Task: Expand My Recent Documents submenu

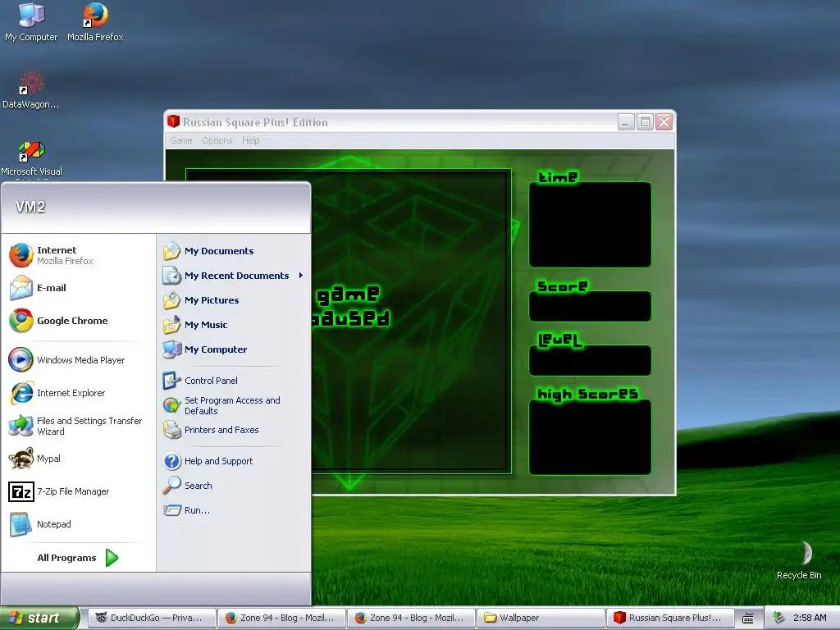Action: 234,276
